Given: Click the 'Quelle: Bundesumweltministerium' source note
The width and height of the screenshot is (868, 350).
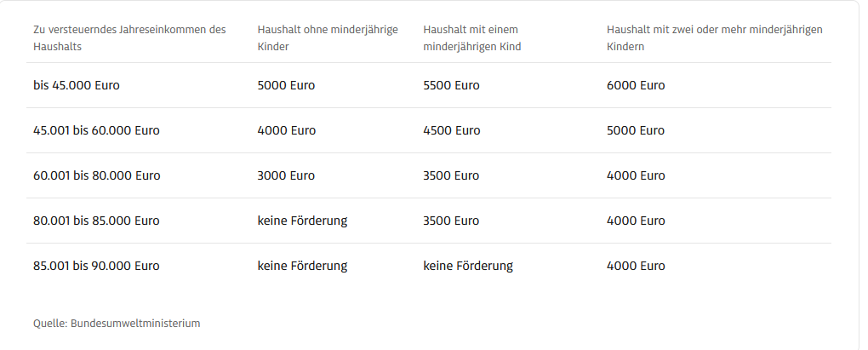Looking at the screenshot, I should coord(117,323).
